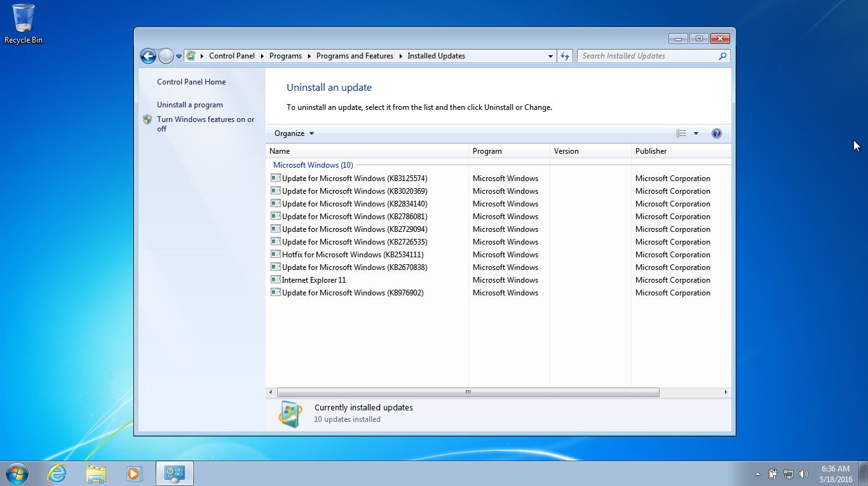Sort by the Version column header

(x=590, y=151)
